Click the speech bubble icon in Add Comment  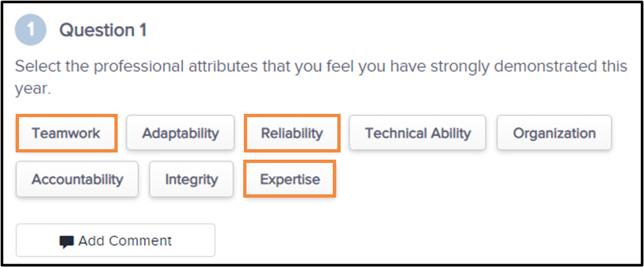67,241
